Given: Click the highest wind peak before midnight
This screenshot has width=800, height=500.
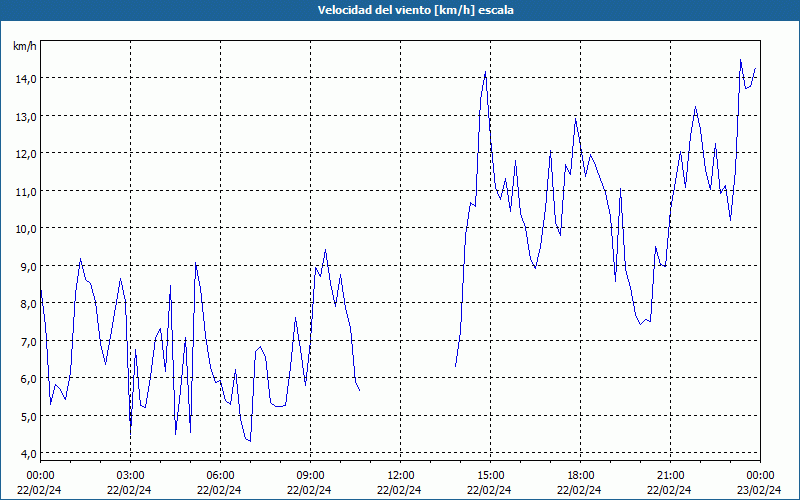Looking at the screenshot, I should 740,60.
